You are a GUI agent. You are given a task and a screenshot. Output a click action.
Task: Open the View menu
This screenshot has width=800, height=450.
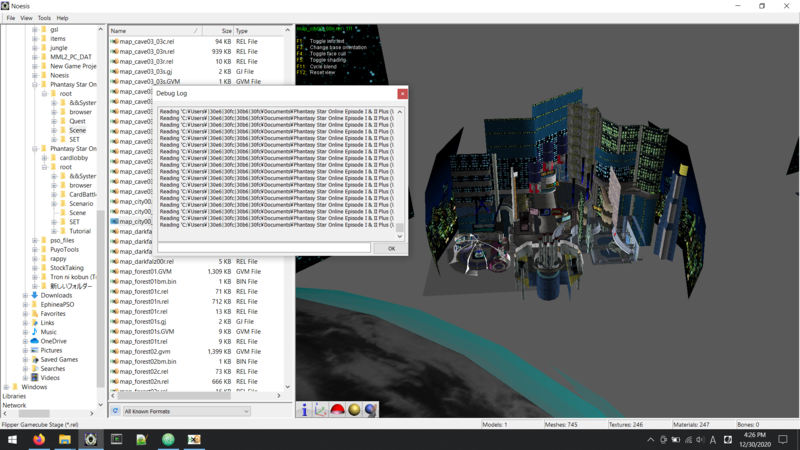pyautogui.click(x=26, y=18)
